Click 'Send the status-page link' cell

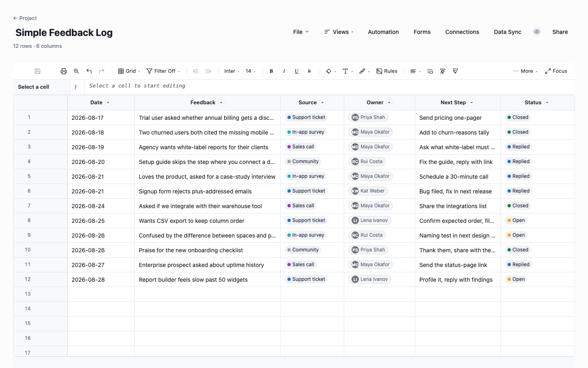pyautogui.click(x=458, y=265)
